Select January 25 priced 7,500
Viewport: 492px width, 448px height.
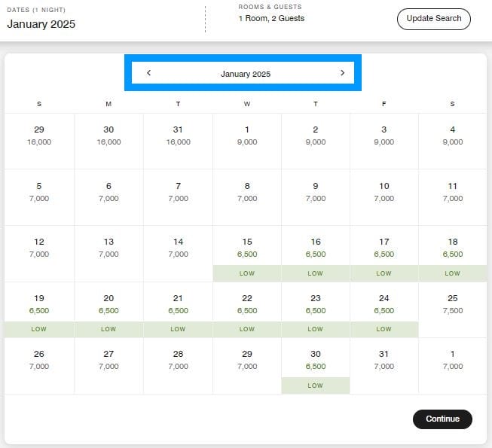coord(453,309)
